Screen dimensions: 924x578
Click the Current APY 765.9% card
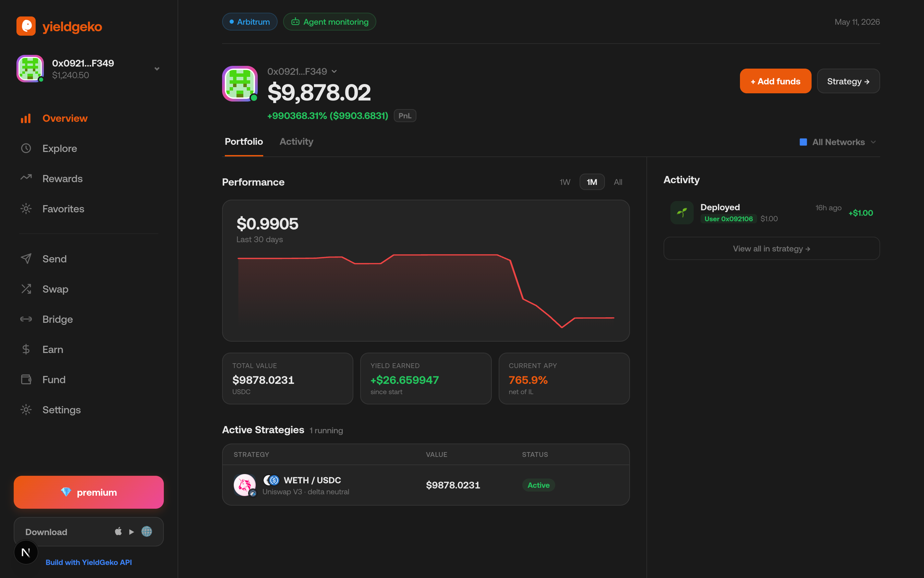pos(564,378)
